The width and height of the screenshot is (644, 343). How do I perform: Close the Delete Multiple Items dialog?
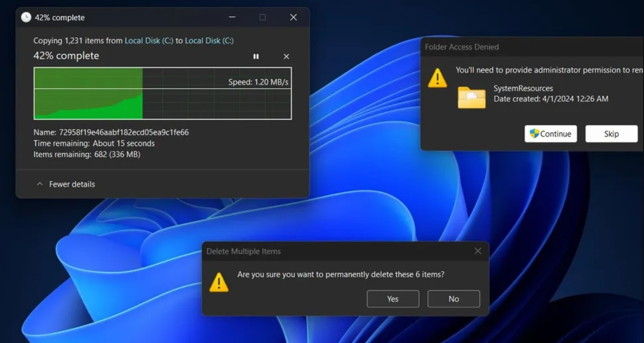point(478,251)
